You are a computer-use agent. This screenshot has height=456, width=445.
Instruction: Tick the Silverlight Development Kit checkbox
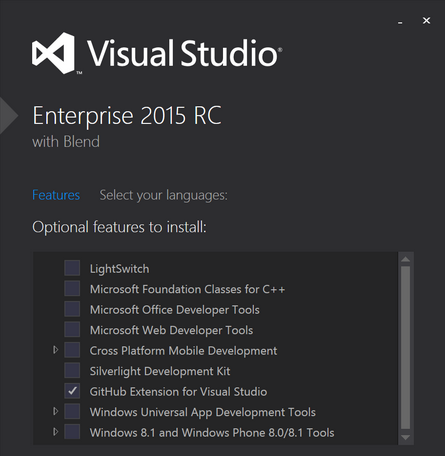(72, 370)
